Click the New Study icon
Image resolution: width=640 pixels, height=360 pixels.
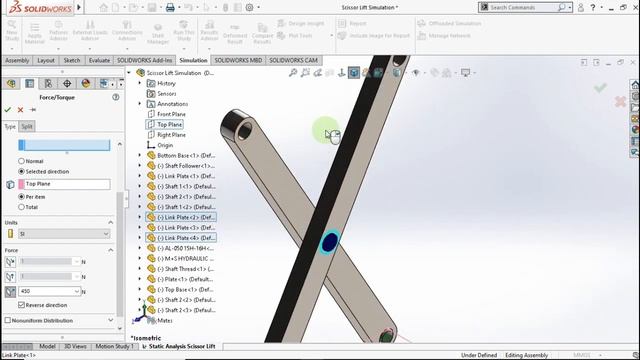coord(12,31)
